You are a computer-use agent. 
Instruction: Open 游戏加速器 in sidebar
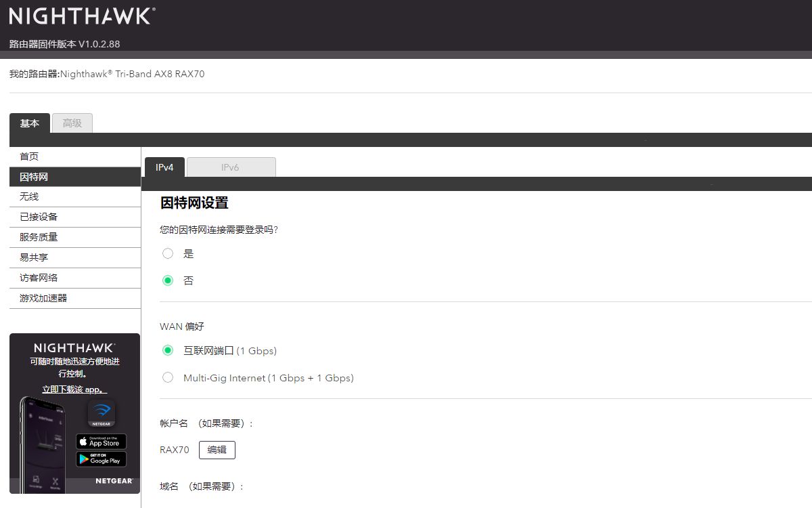[x=75, y=298]
